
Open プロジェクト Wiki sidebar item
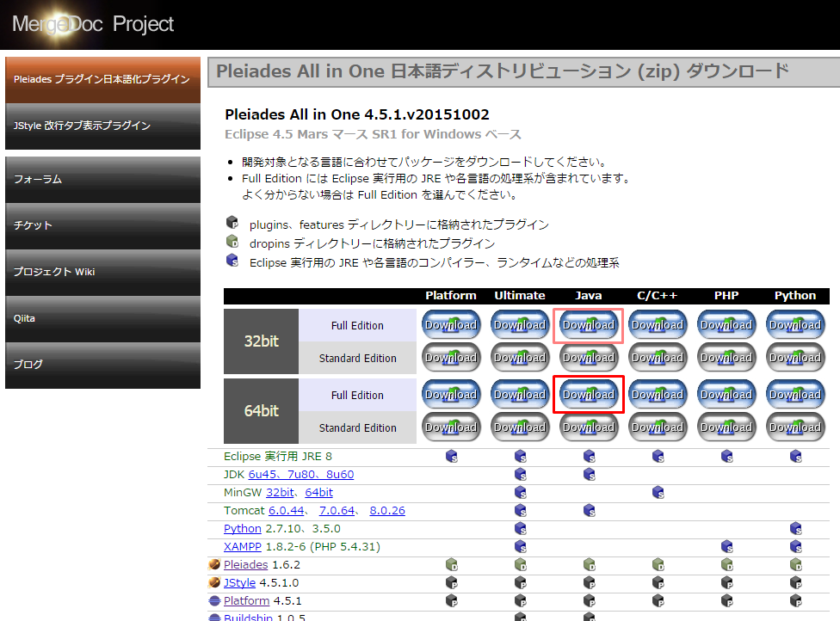coord(102,272)
